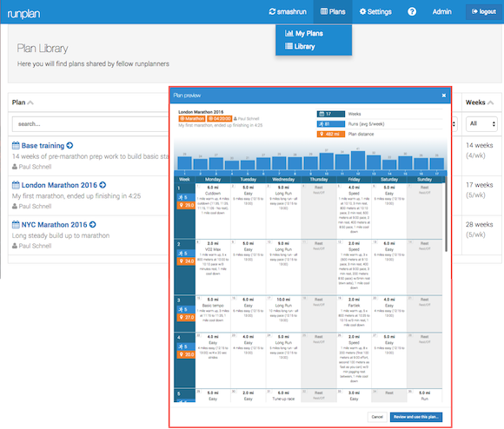Click week 1 Monday Cutdown workout cell
The image size is (504, 429).
(x=213, y=211)
